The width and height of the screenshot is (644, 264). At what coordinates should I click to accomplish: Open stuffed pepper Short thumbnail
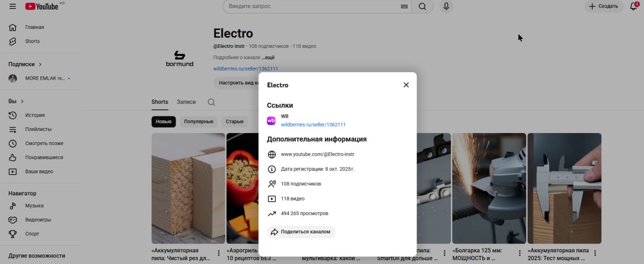pos(243,188)
